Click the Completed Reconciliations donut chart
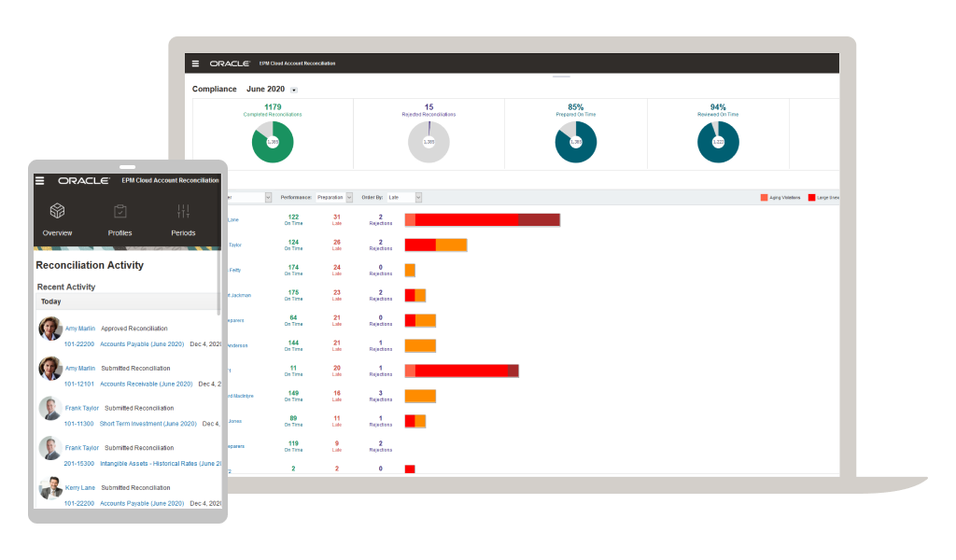The height and width of the screenshot is (560, 956). [x=273, y=142]
